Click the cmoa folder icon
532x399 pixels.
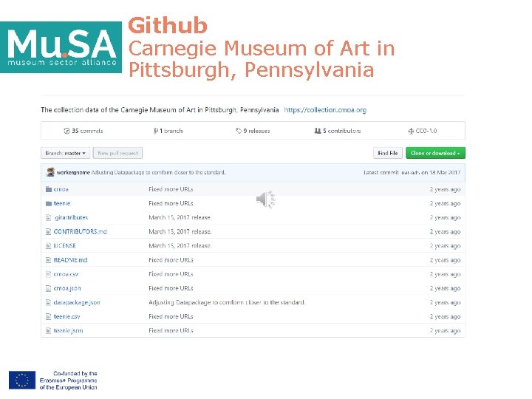coord(49,189)
